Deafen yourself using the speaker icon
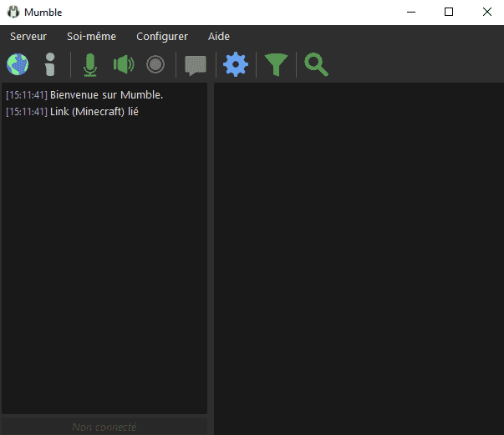Viewport: 504px width, 435px height. click(123, 64)
